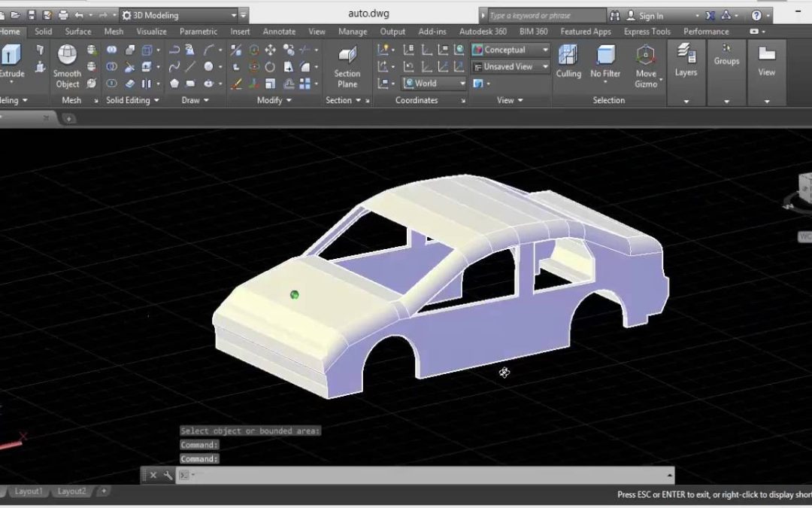Open the Layers panel button
812x508 pixels.
pyautogui.click(x=686, y=61)
